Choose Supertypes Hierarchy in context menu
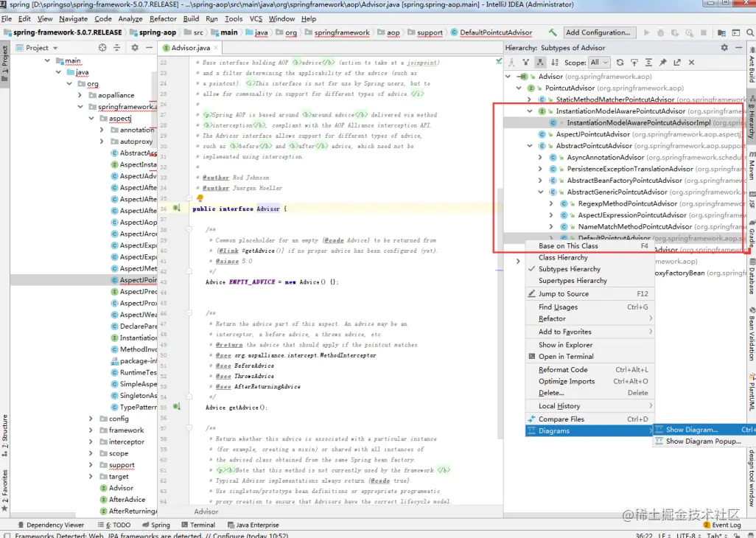 589,281
